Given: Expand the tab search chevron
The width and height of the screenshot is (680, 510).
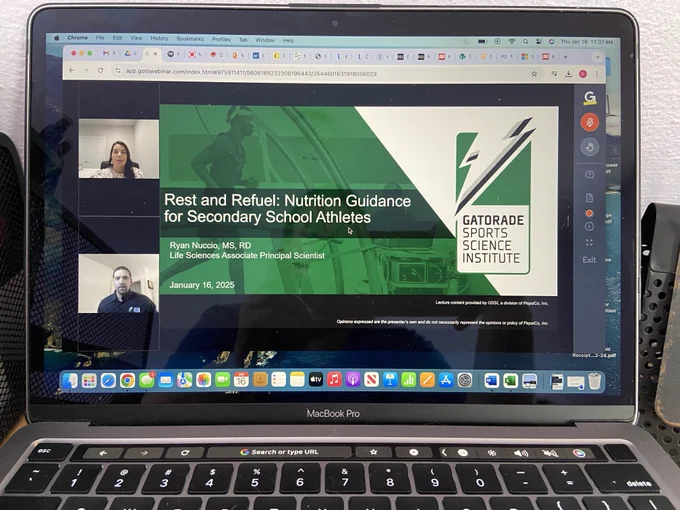Looking at the screenshot, I should [x=598, y=57].
